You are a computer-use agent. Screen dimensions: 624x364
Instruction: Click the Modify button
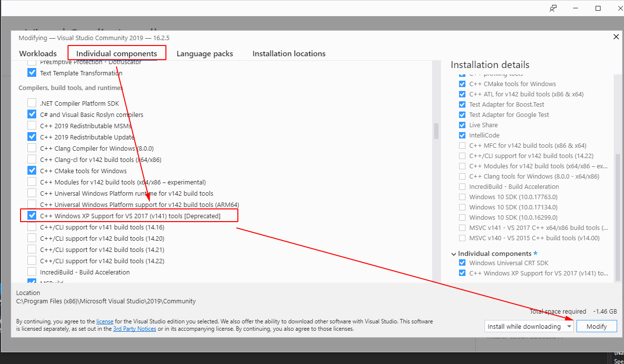[x=597, y=326]
